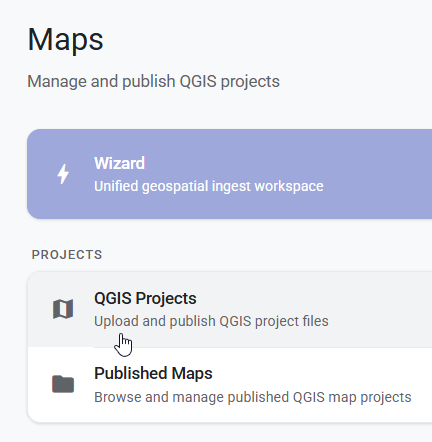Open the QGIS Projects entry

[230, 309]
